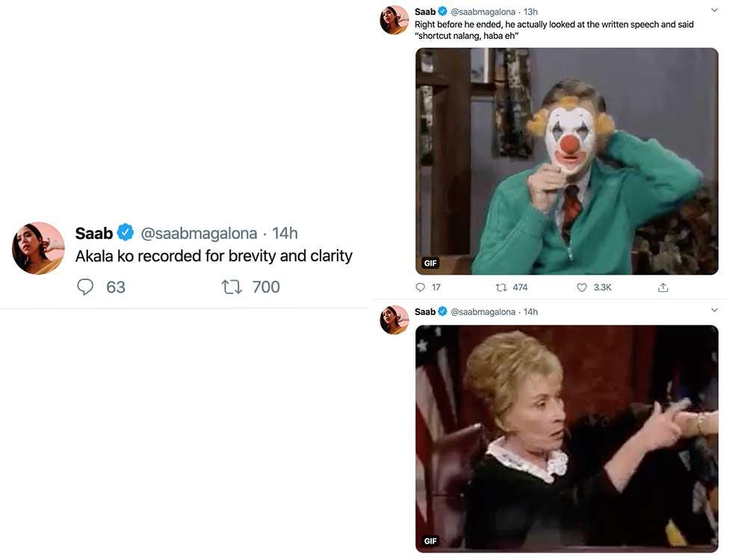Open Saab's name on the "shortcut nalang" tweet
Screen dimensions: 747x560
tap(425, 12)
